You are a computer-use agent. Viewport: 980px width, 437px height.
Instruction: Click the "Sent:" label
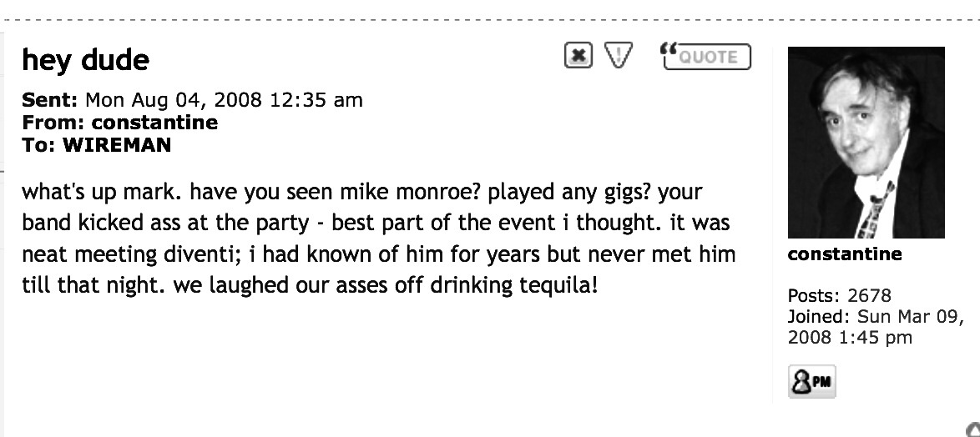(50, 100)
